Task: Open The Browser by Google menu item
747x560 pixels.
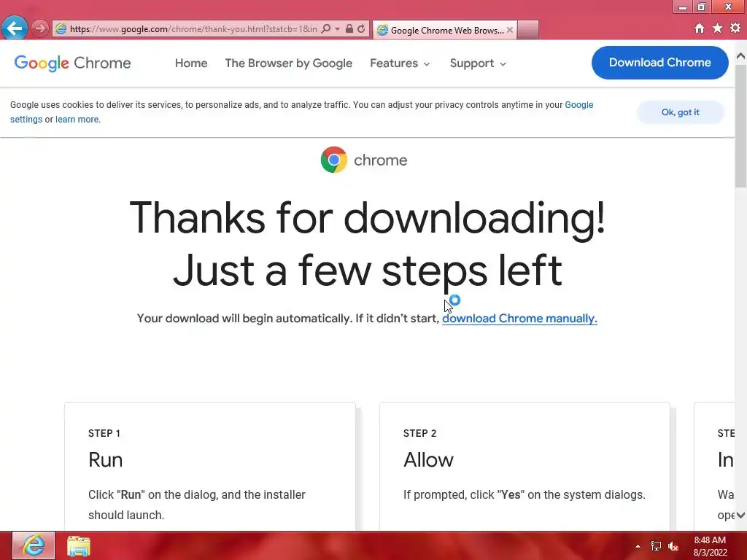Action: [289, 63]
